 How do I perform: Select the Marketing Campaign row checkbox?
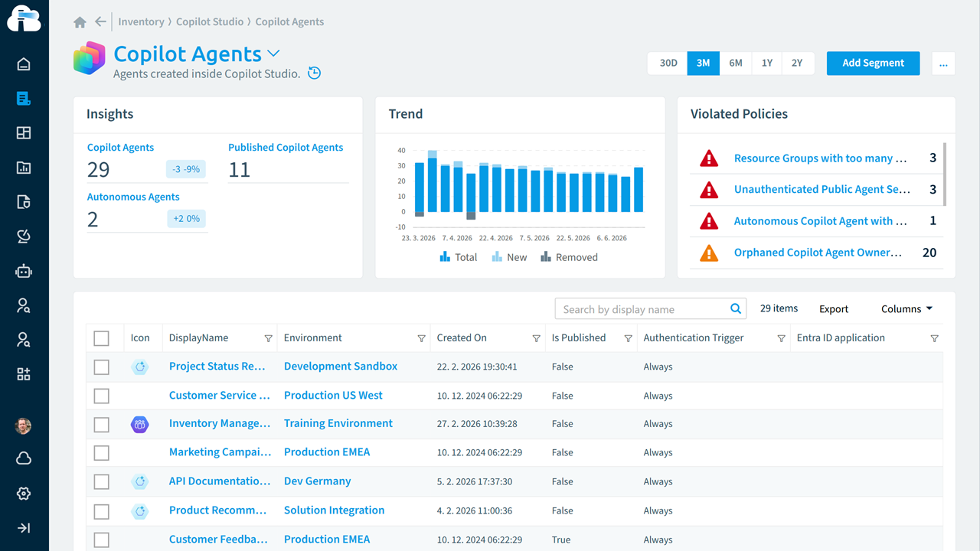pyautogui.click(x=101, y=453)
